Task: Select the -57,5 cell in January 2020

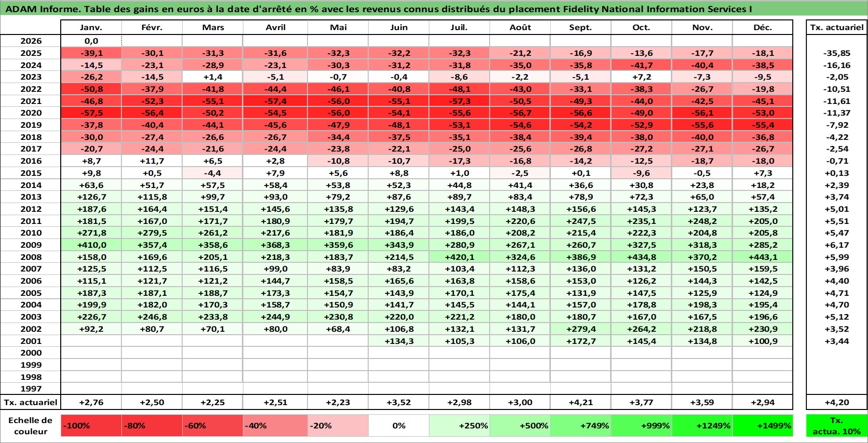Action: pos(91,113)
